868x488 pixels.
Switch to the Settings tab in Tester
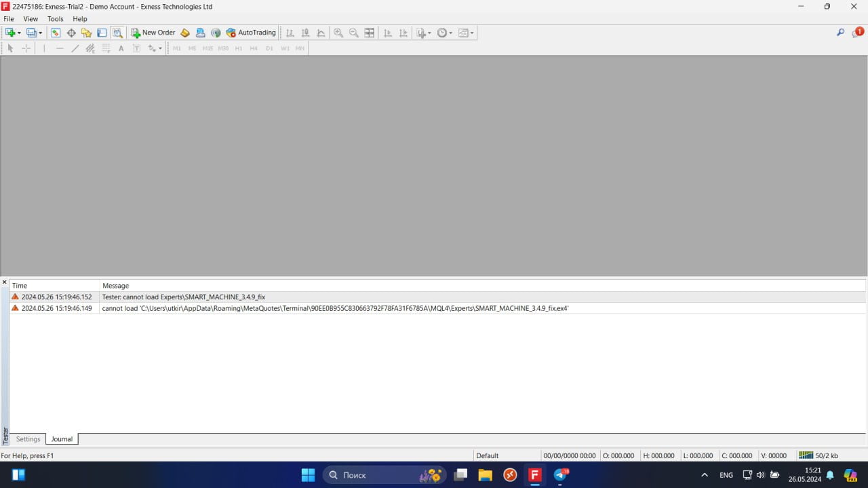click(x=28, y=439)
